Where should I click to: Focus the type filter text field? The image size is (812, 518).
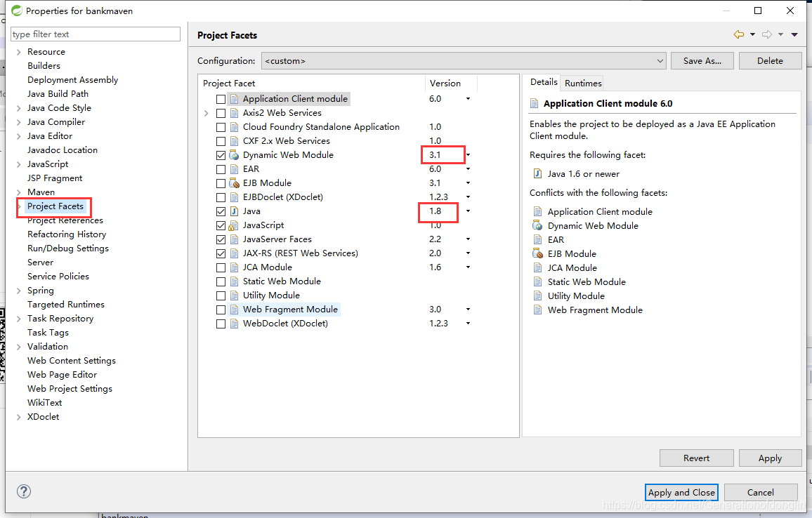pos(96,34)
